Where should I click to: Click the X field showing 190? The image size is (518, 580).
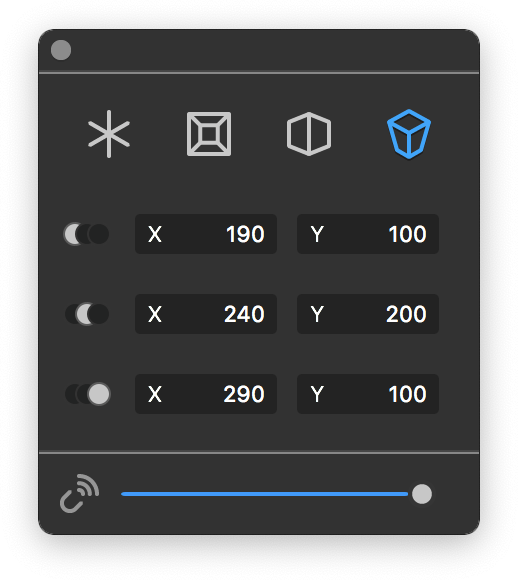[206, 234]
